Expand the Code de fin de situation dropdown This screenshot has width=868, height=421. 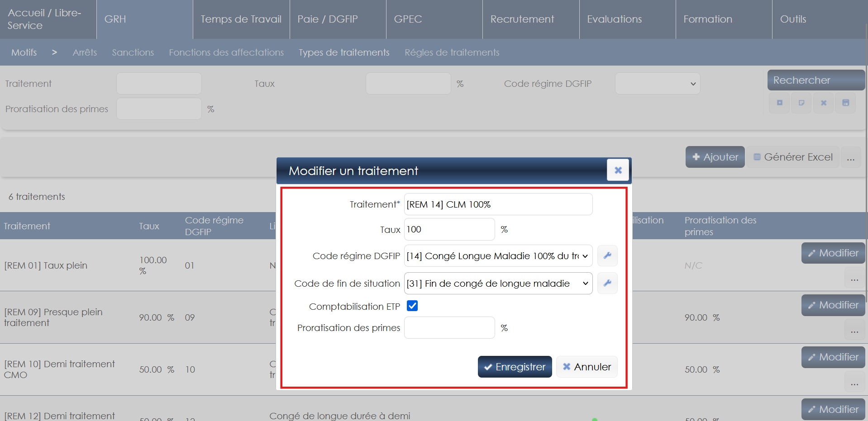click(498, 284)
